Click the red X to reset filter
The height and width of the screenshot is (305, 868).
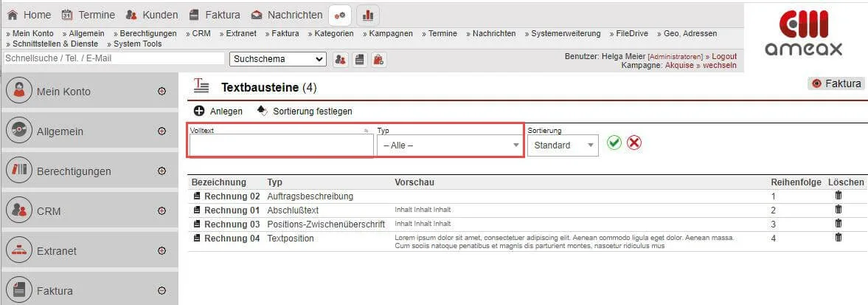pos(634,143)
